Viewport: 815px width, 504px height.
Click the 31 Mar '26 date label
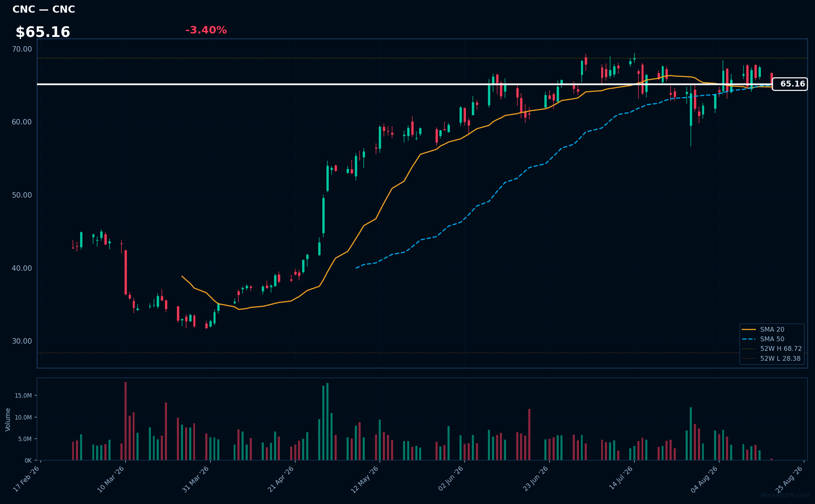coord(196,479)
